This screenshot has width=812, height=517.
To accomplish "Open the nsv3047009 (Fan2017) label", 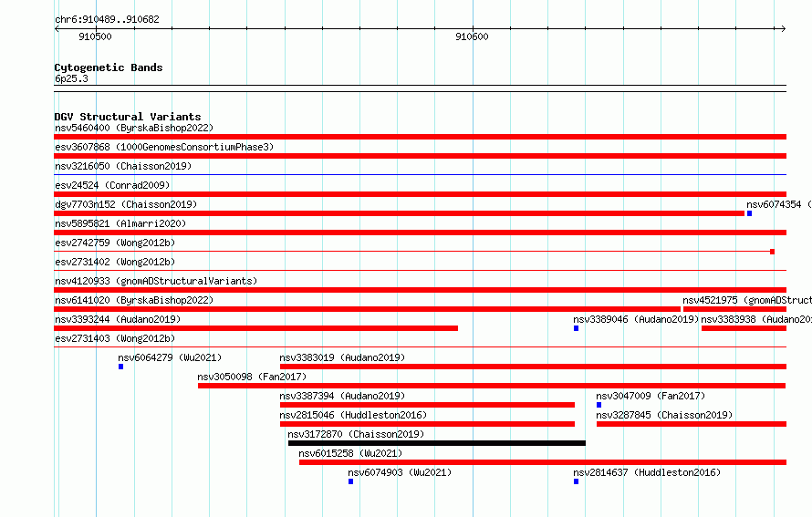I will pos(651,396).
